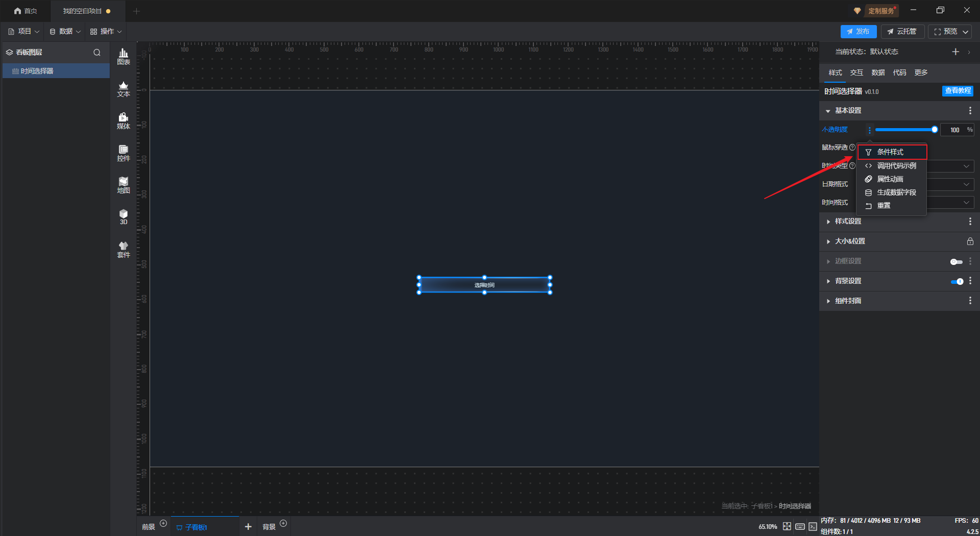
Task: Collapse the 基本设置 section
Action: [x=848, y=111]
